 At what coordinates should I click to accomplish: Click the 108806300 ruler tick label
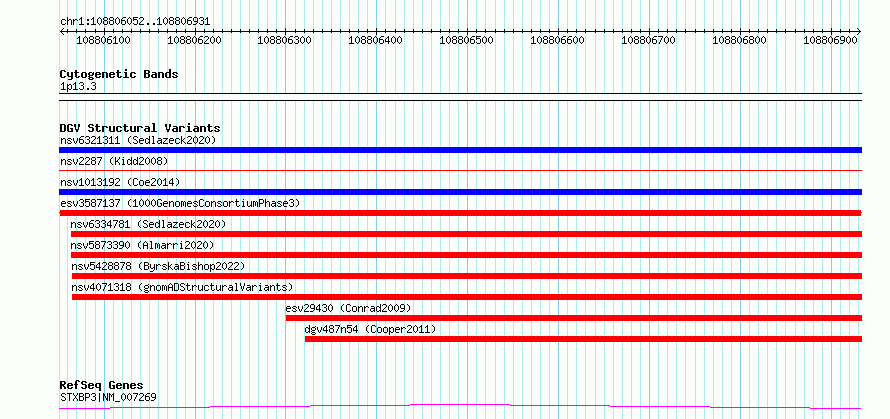tap(285, 40)
